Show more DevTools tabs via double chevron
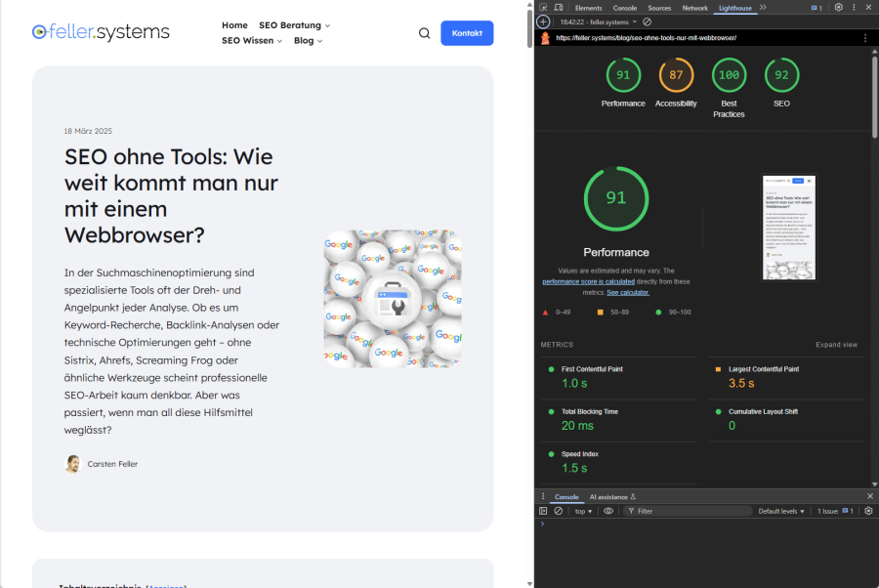879x588 pixels. point(763,7)
